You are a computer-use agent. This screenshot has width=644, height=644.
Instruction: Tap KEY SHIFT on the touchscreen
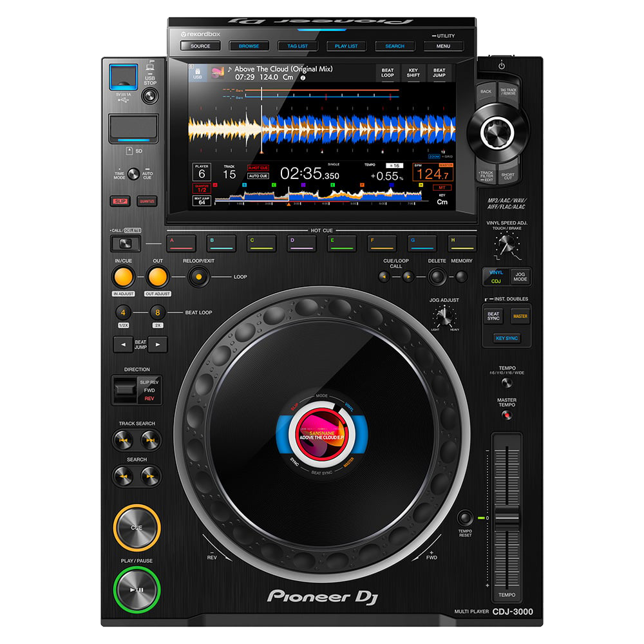(413, 73)
